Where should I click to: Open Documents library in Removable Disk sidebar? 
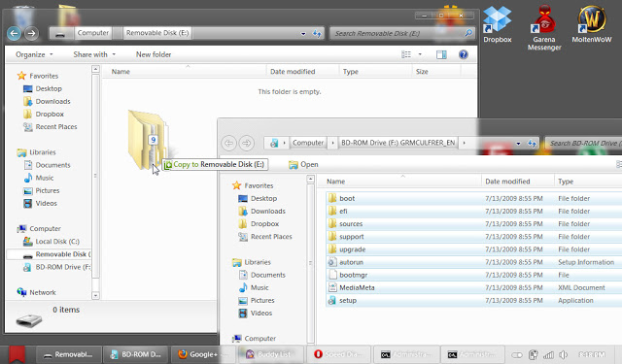(x=47, y=165)
